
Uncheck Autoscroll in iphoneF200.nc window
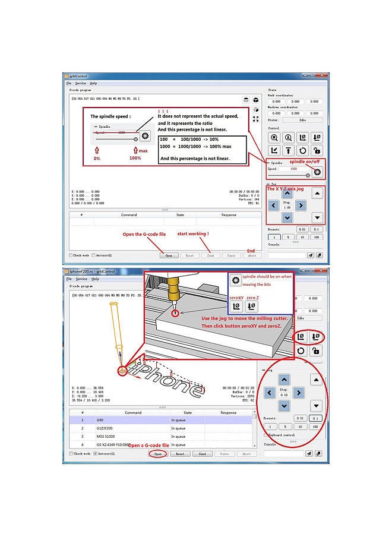[x=95, y=453]
